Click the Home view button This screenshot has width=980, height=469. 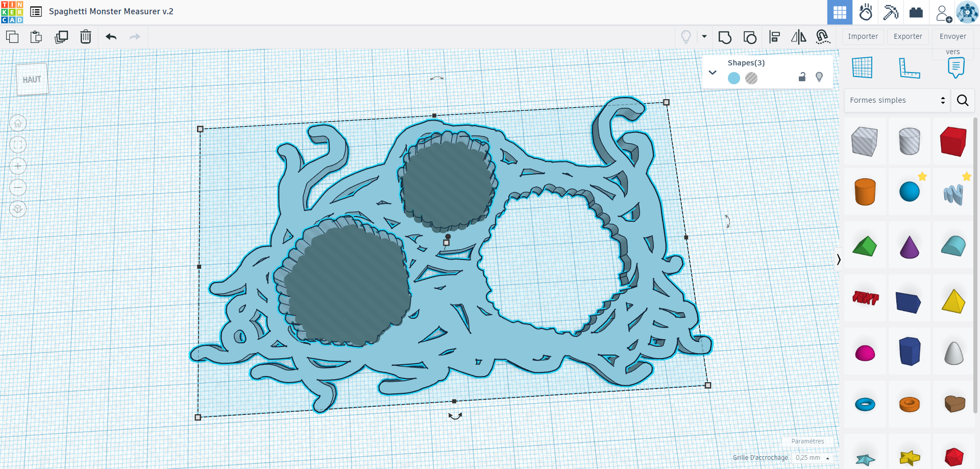[18, 123]
